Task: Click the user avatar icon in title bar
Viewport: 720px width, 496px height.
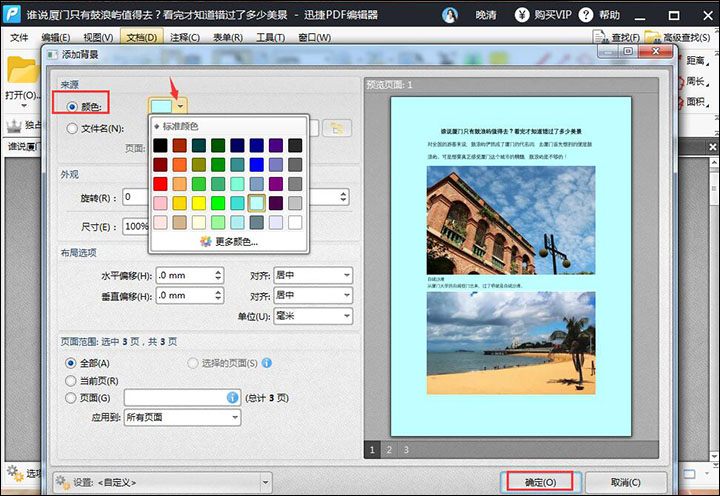Action: click(451, 15)
